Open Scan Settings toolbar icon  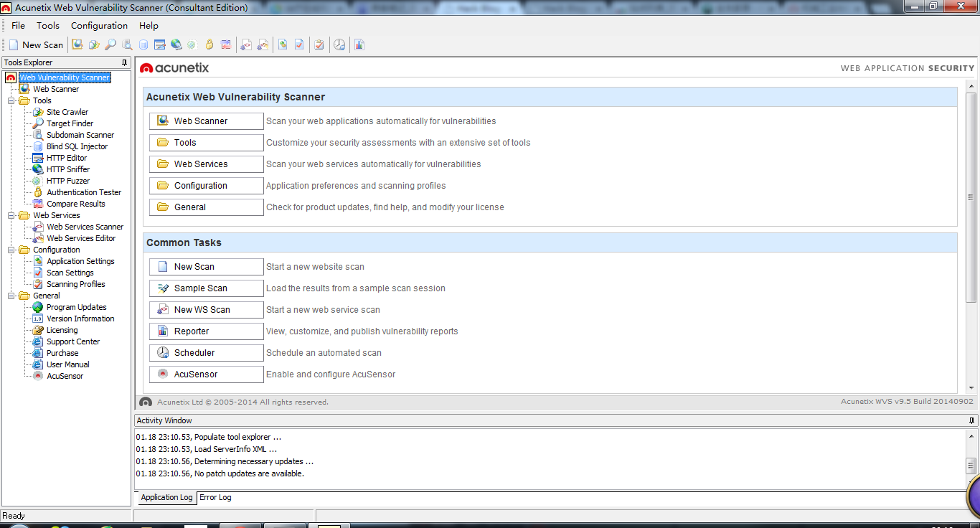[299, 44]
